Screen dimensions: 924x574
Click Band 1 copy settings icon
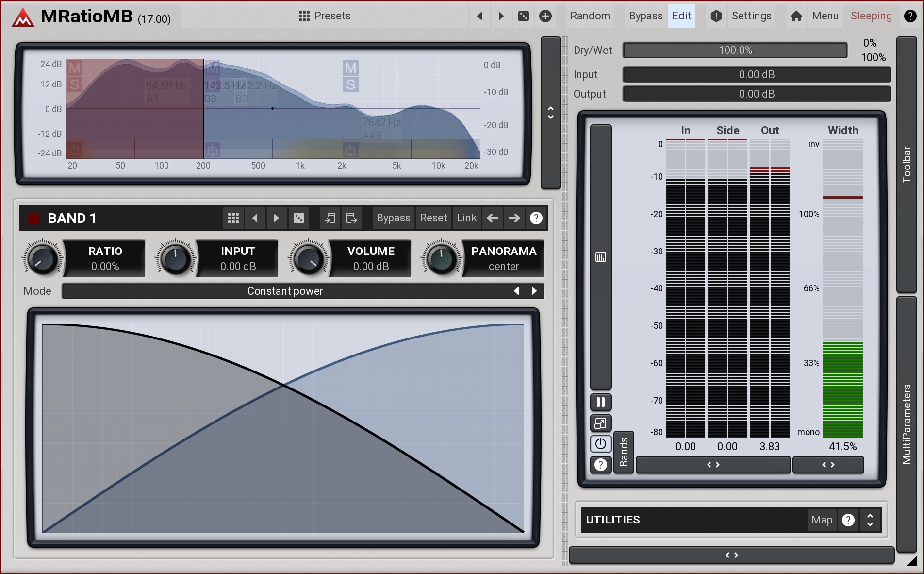coord(330,218)
